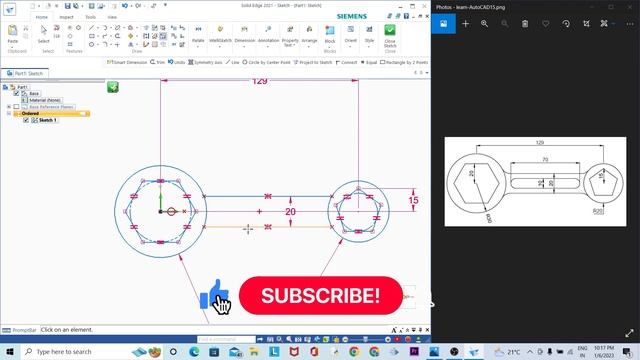Image resolution: width=640 pixels, height=360 pixels.
Task: Delete the image in Photos
Action: [525, 24]
